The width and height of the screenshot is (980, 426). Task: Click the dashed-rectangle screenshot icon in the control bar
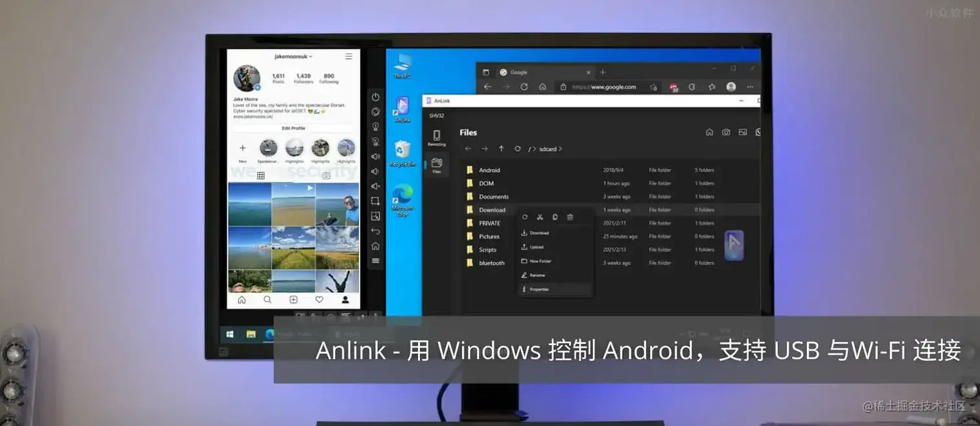[x=375, y=201]
